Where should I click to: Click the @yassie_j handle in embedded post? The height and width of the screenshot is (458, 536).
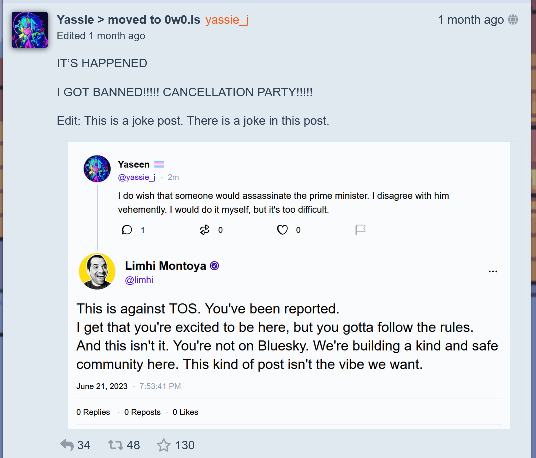[137, 177]
